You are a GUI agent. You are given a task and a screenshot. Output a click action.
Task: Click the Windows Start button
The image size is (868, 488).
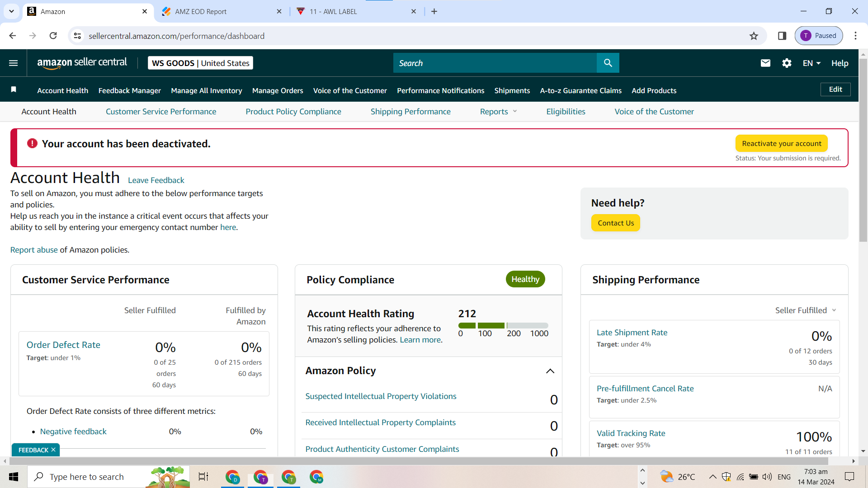pyautogui.click(x=14, y=477)
